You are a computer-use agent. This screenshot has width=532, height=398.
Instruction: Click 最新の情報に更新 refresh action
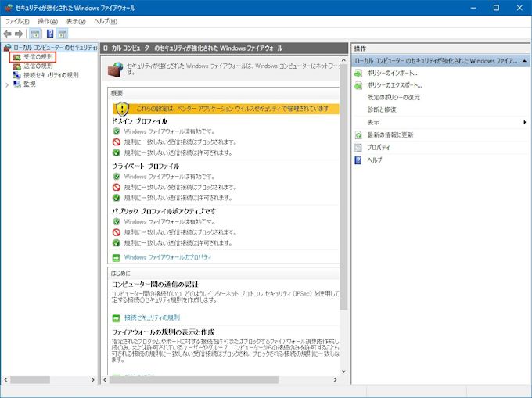[390, 135]
